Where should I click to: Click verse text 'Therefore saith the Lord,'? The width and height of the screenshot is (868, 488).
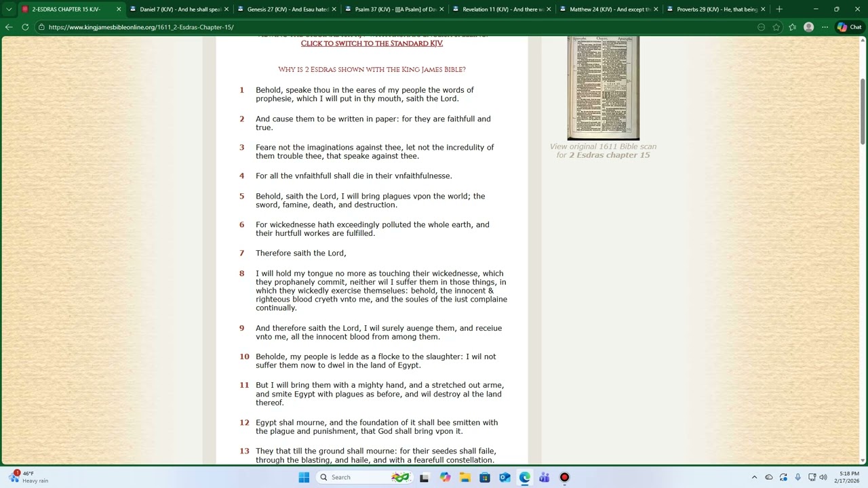click(x=300, y=253)
